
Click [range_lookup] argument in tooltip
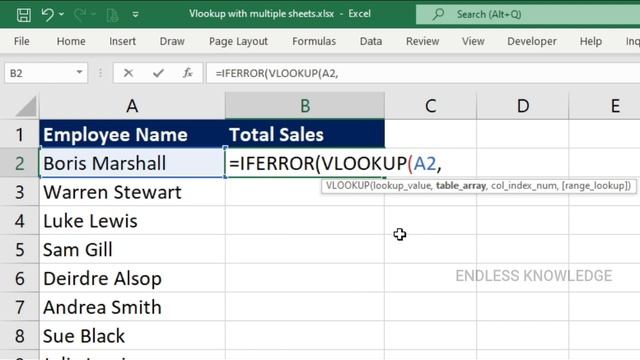(x=595, y=186)
